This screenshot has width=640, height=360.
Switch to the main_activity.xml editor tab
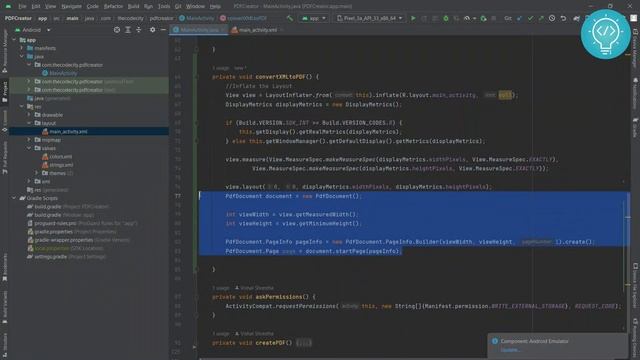tap(257, 30)
